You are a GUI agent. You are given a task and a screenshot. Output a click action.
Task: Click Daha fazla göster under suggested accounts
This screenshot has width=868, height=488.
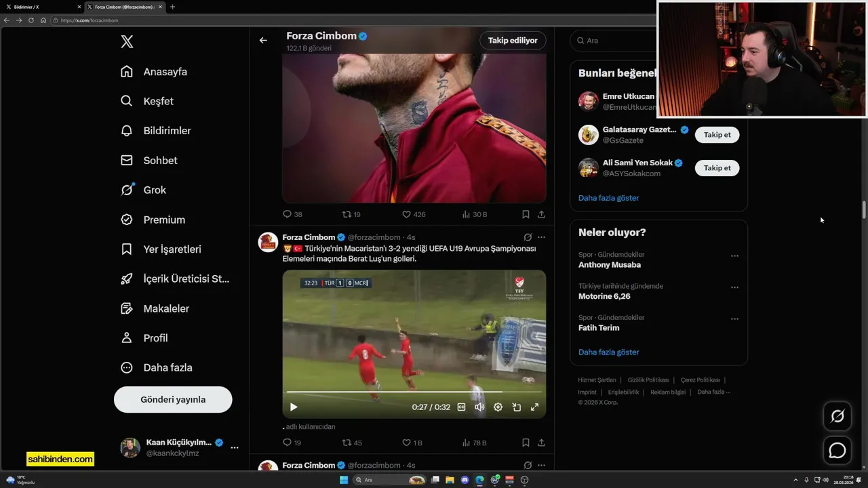click(x=608, y=198)
